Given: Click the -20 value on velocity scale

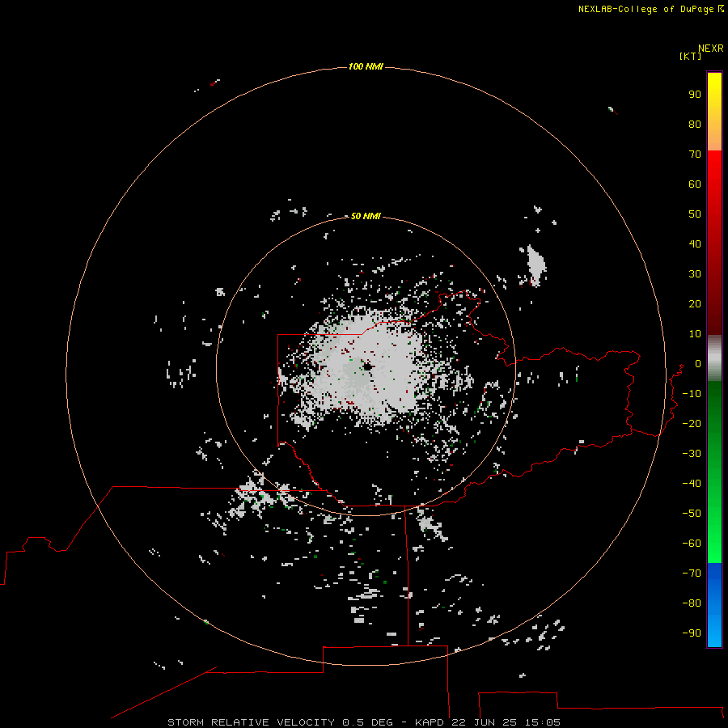Looking at the screenshot, I should (692, 423).
